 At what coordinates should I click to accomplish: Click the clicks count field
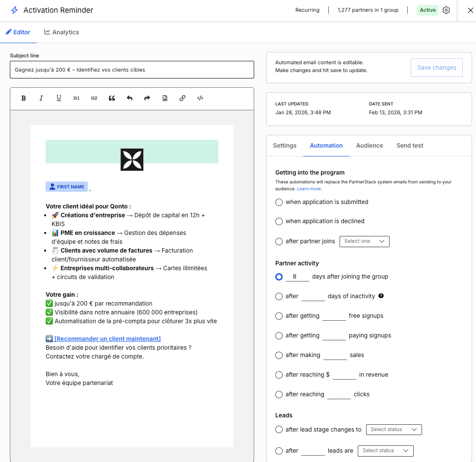(x=339, y=394)
